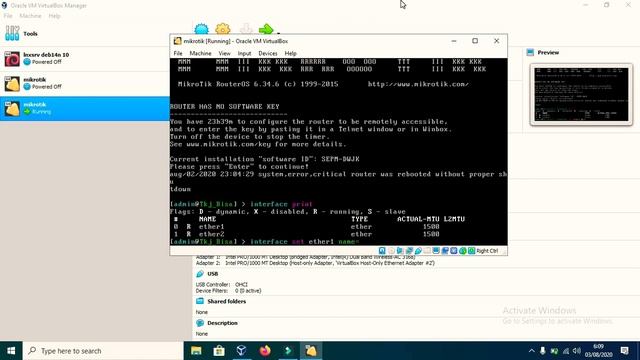This screenshot has height=360, width=640.
Task: Click the active mikrotik VM taskbar button
Action: point(311,351)
